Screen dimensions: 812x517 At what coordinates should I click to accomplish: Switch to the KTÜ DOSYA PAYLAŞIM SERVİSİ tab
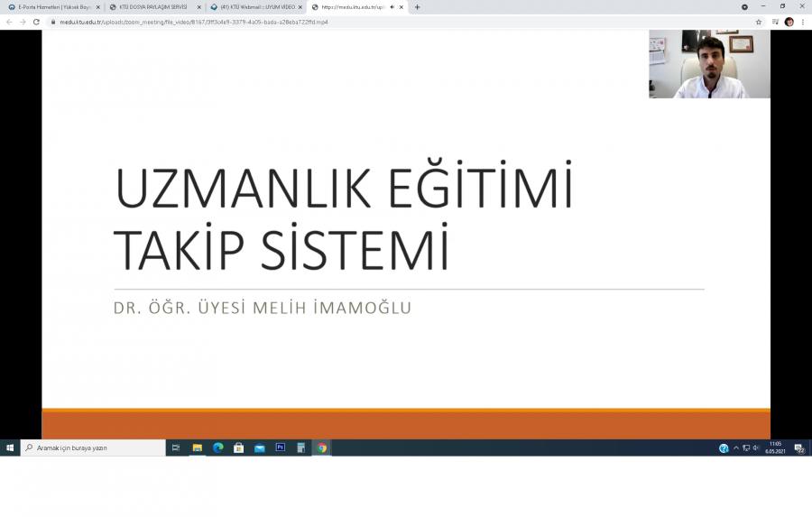click(152, 7)
